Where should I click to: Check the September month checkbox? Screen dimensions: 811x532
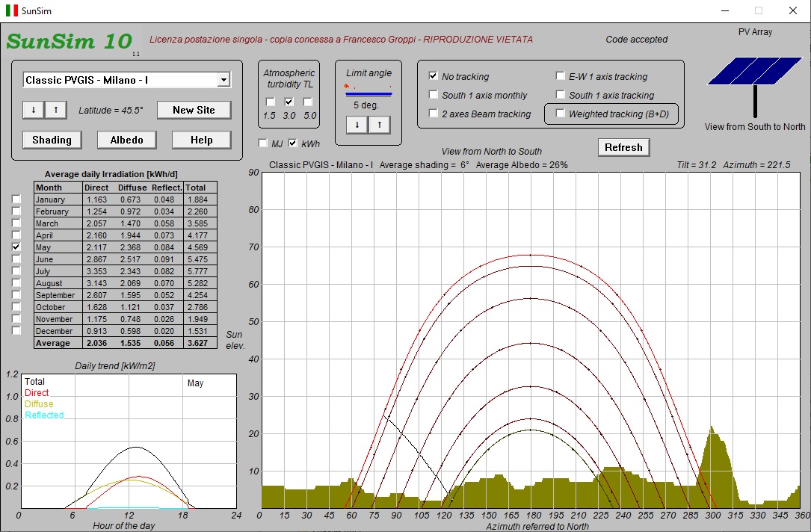tap(16, 294)
